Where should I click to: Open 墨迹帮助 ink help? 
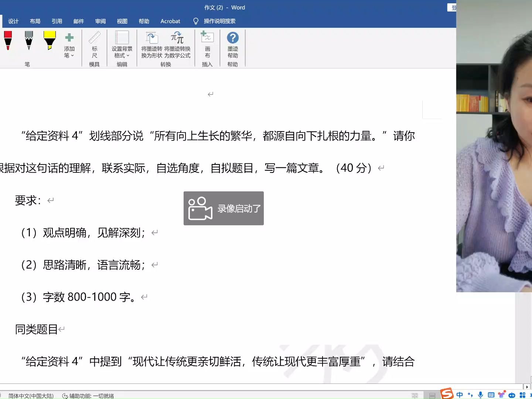tap(233, 45)
